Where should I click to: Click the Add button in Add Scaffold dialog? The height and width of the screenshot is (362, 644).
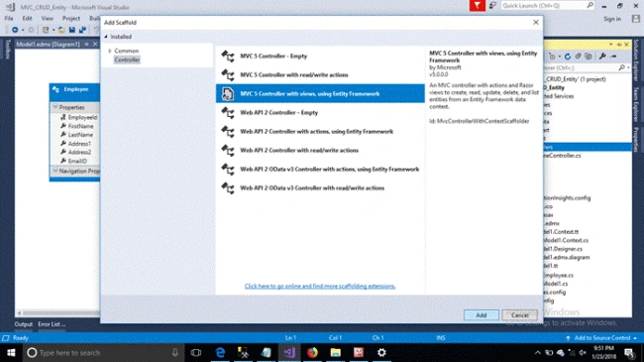482,315
